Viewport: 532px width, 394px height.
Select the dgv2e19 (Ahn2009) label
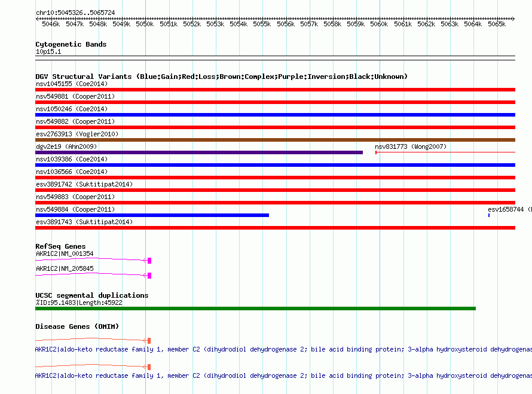coord(66,146)
